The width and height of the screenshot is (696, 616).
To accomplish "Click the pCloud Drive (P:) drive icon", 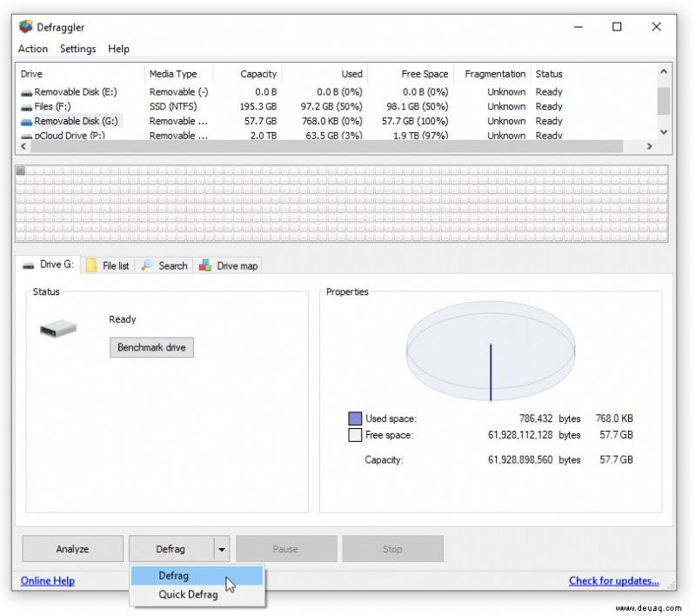I will [x=27, y=136].
